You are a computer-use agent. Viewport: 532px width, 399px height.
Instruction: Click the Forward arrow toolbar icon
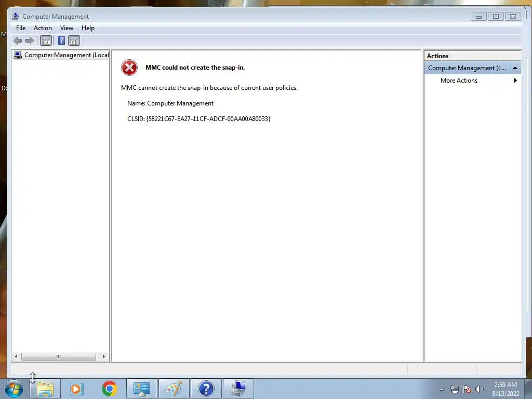pos(30,41)
